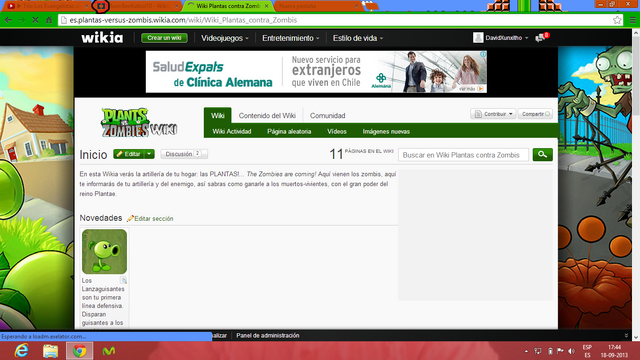This screenshot has width=640, height=360.
Task: Open the Movistar taskbar application
Action: (x=108, y=351)
